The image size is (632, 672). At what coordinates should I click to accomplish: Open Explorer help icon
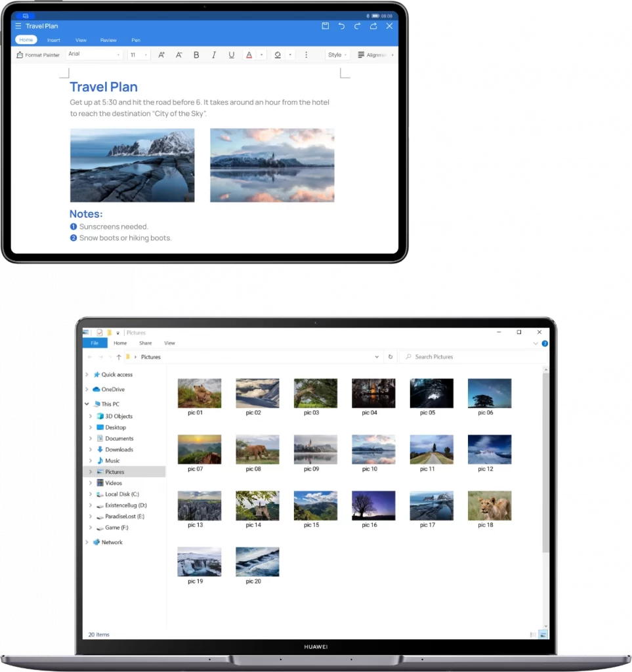[545, 344]
